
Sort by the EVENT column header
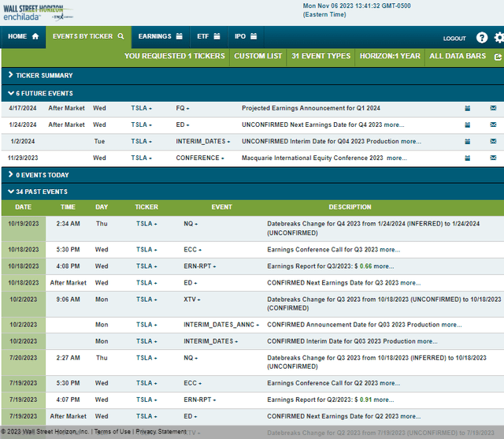coord(221,207)
